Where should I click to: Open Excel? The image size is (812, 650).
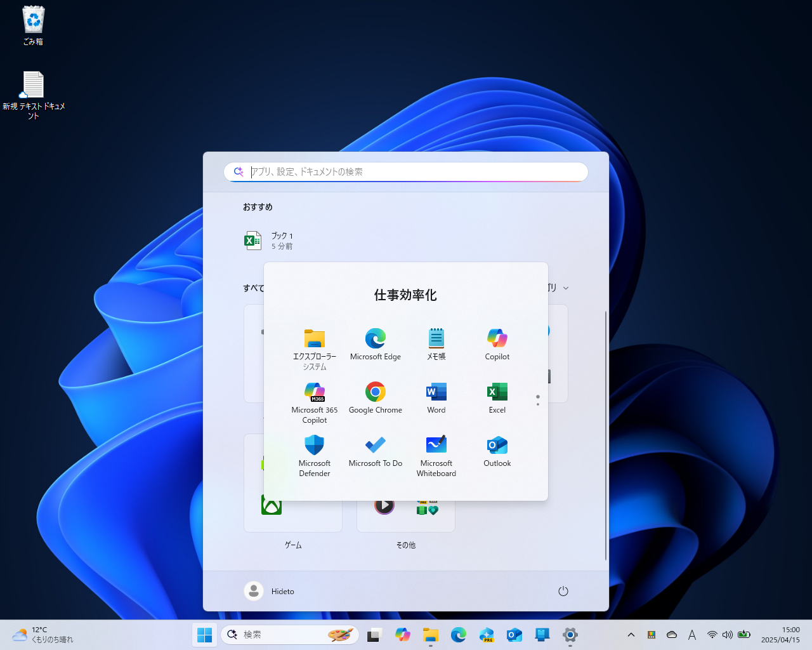(497, 397)
